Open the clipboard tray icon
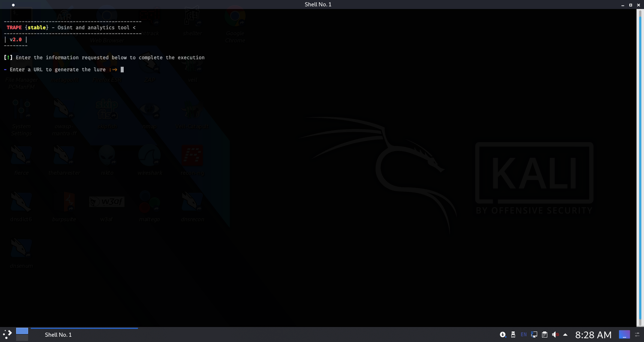 [545, 334]
